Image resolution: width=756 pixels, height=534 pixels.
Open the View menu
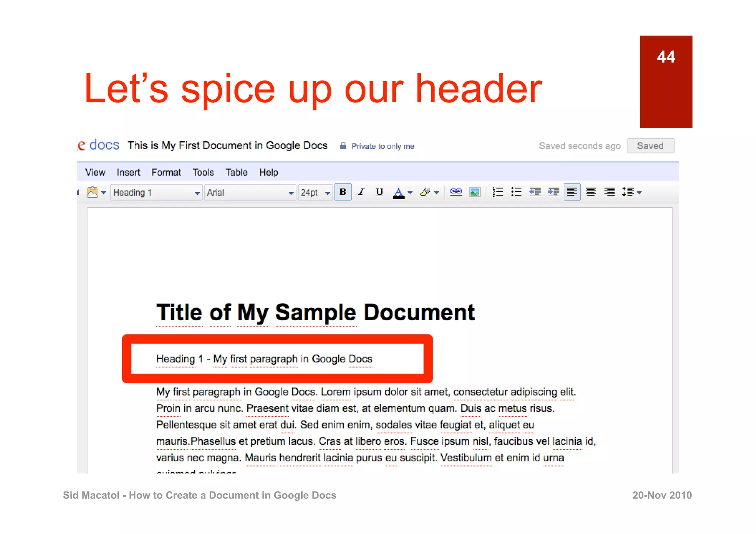pos(95,172)
